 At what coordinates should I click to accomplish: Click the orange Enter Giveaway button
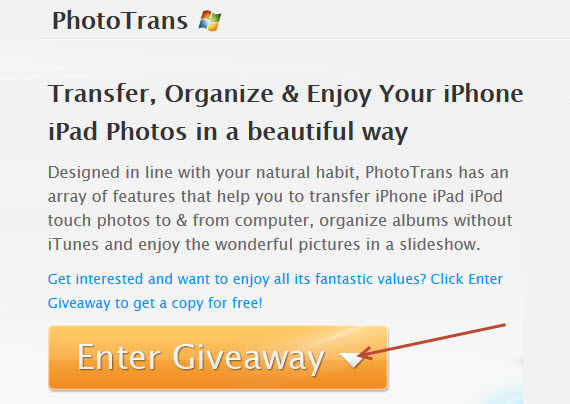point(218,357)
